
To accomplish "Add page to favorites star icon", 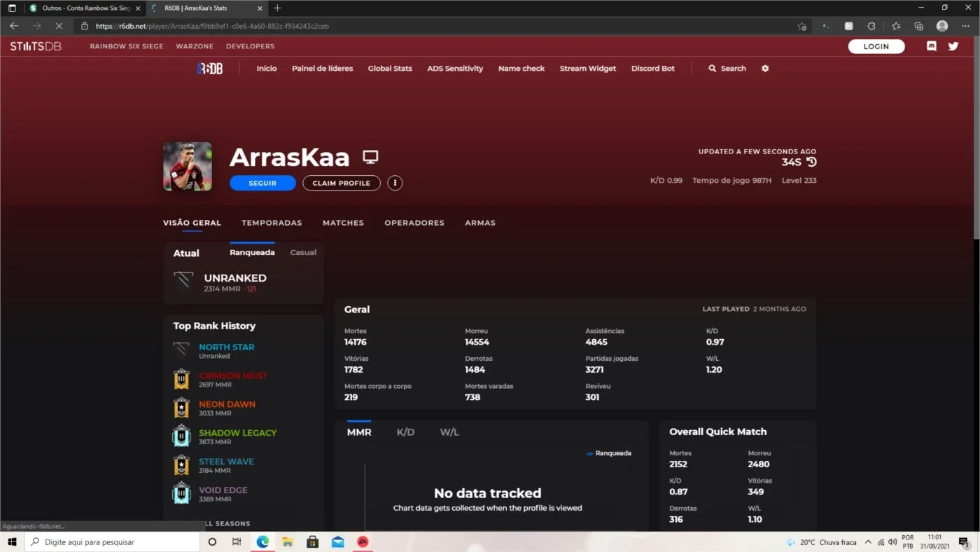I will pos(801,26).
